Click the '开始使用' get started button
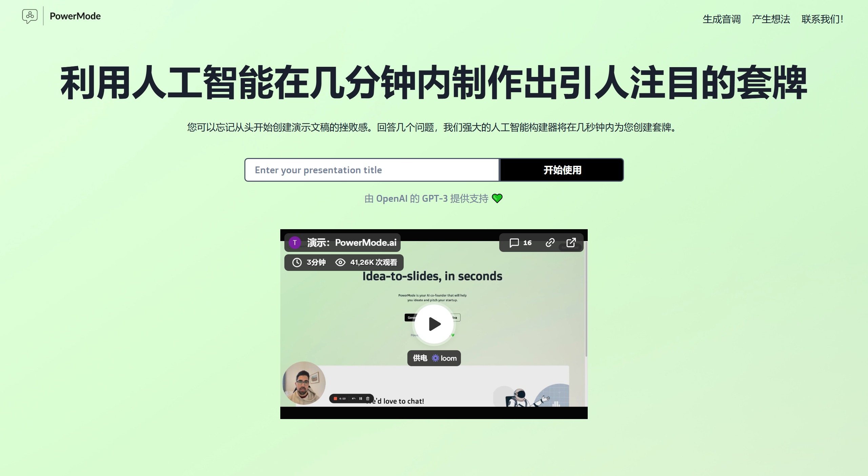Viewport: 868px width, 476px height. point(562,170)
